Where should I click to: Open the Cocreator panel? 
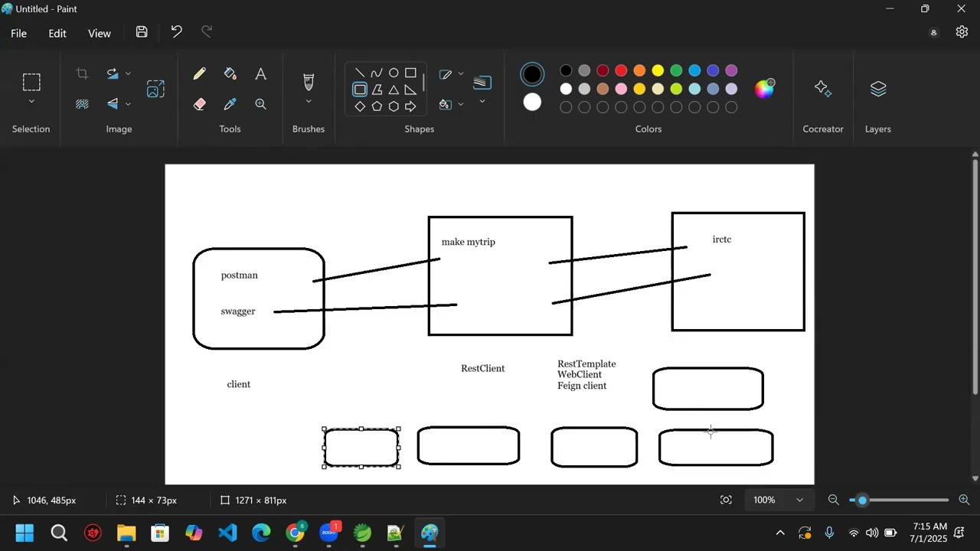823,89
